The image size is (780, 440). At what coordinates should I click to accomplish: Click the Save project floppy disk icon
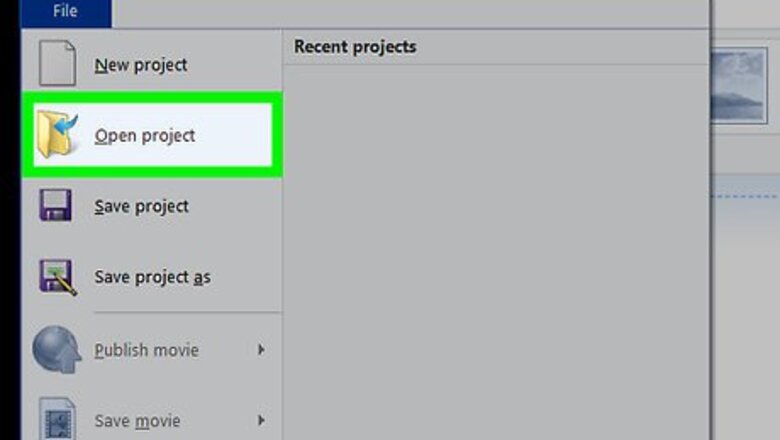coord(56,206)
